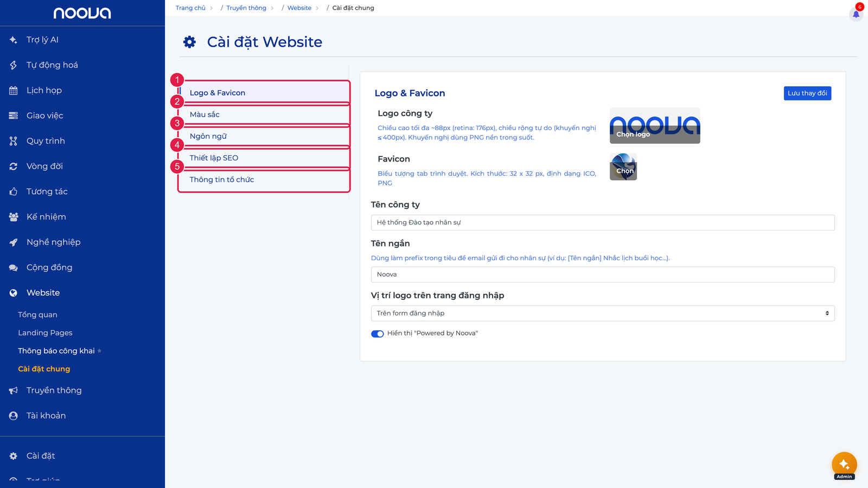Open the orange Admin AI assistant button

tap(844, 465)
